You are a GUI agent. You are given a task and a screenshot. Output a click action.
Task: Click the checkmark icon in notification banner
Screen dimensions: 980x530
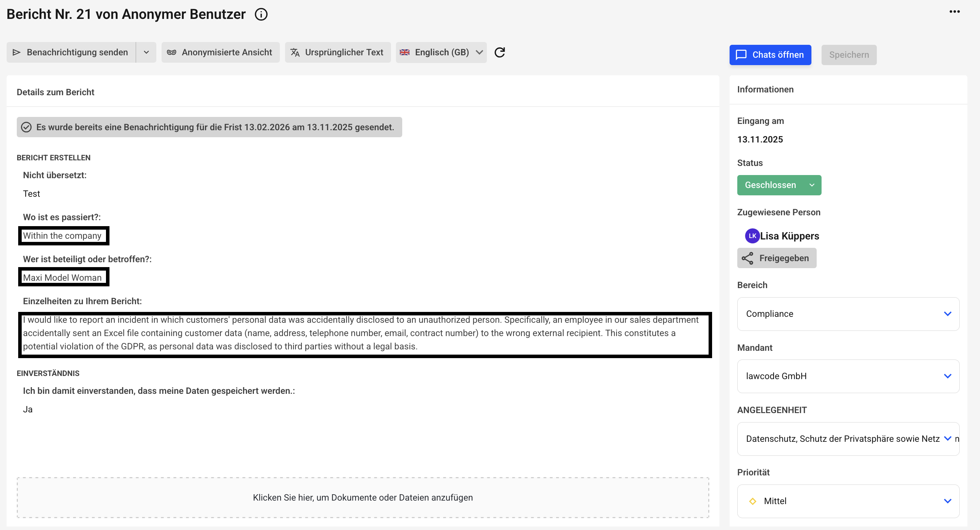point(26,127)
